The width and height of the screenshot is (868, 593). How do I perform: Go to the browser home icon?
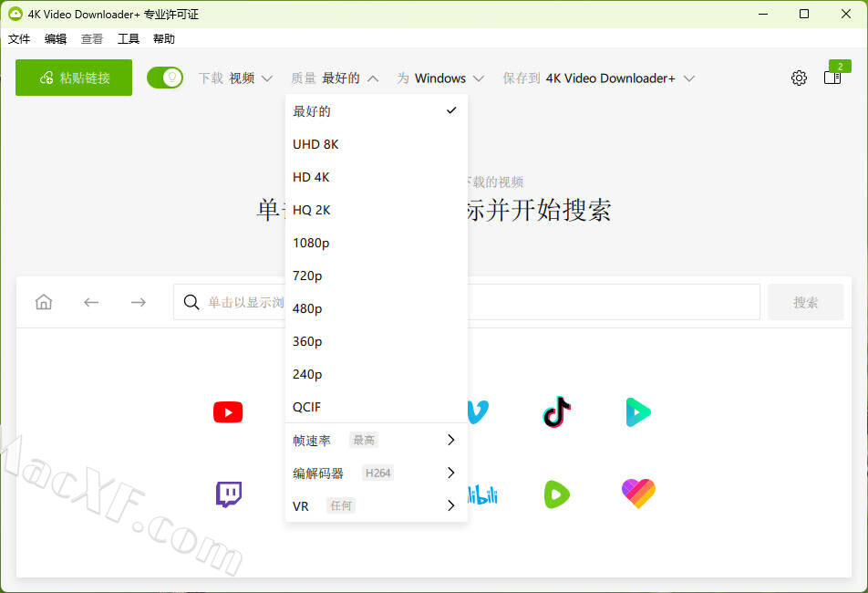[x=44, y=302]
